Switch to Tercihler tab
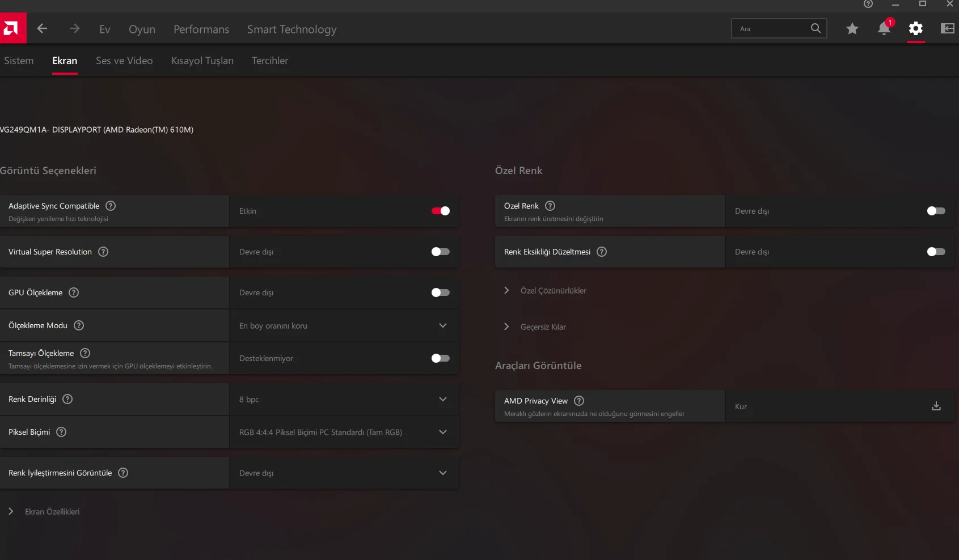The image size is (959, 560). point(270,61)
